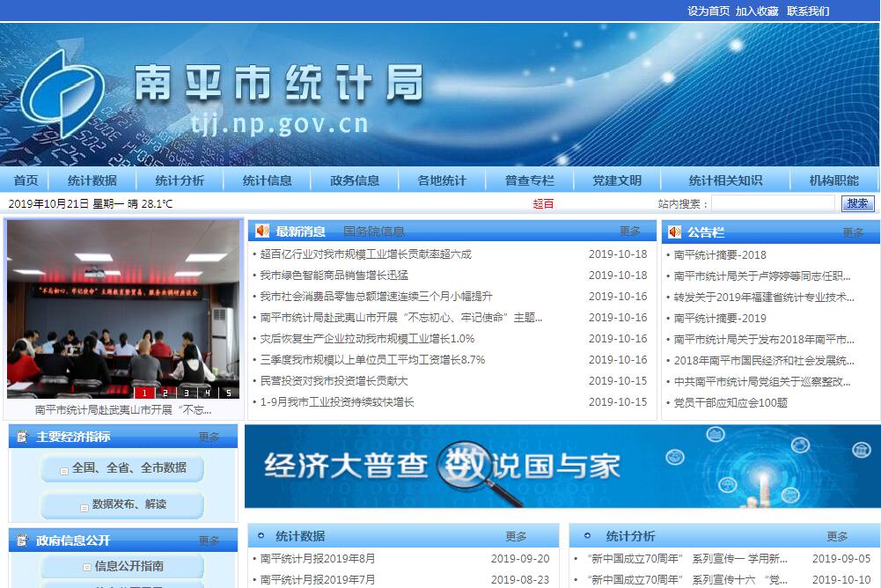Open 联系我们 link in top bar
The width and height of the screenshot is (881, 588).
click(807, 11)
